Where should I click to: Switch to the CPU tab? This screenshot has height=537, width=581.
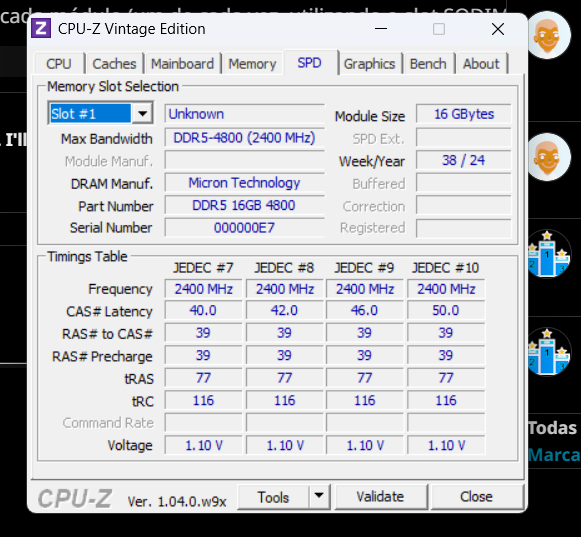pyautogui.click(x=59, y=64)
